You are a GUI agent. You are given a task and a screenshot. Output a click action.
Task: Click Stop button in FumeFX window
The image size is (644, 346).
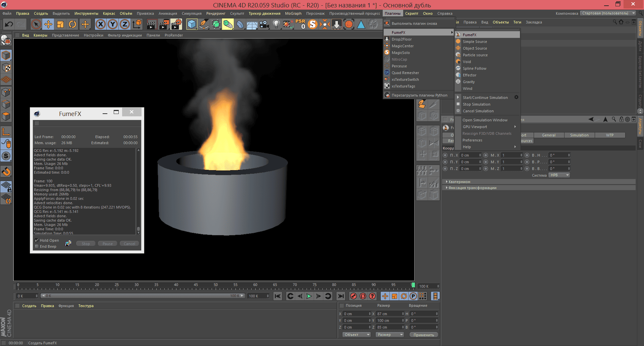[x=86, y=244]
